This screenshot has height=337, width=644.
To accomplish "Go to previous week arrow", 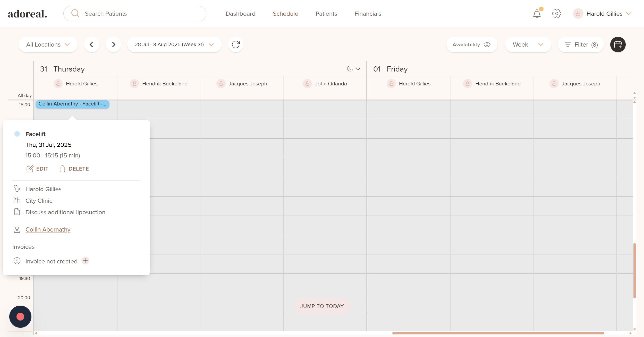I will click(91, 45).
